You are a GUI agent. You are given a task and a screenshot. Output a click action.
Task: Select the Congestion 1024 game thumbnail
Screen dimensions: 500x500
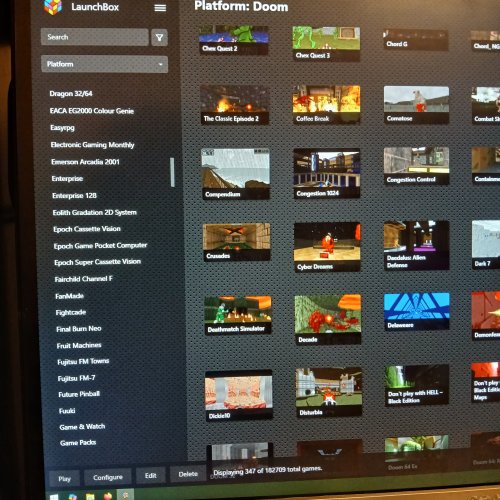[327, 173]
